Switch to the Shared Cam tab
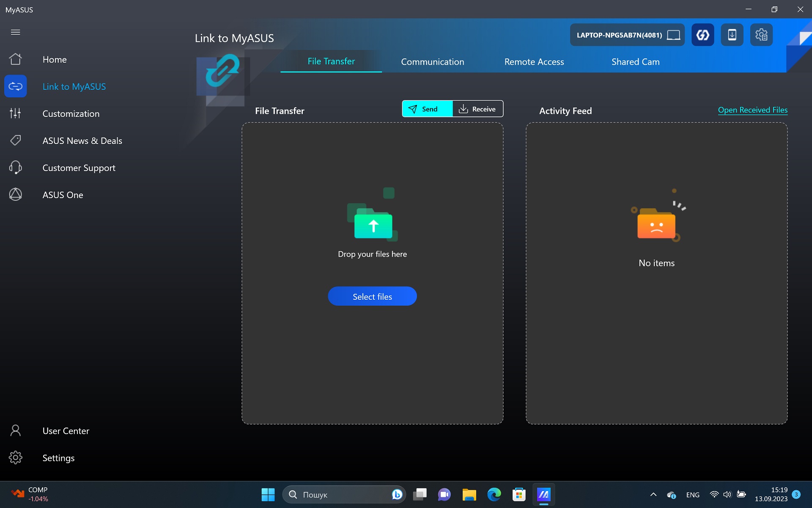The image size is (812, 508). (x=635, y=62)
